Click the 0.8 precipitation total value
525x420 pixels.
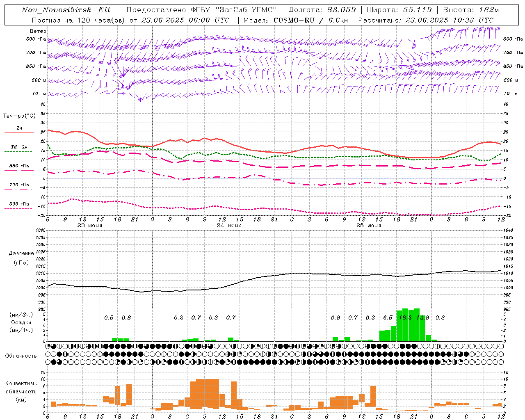(x=126, y=317)
